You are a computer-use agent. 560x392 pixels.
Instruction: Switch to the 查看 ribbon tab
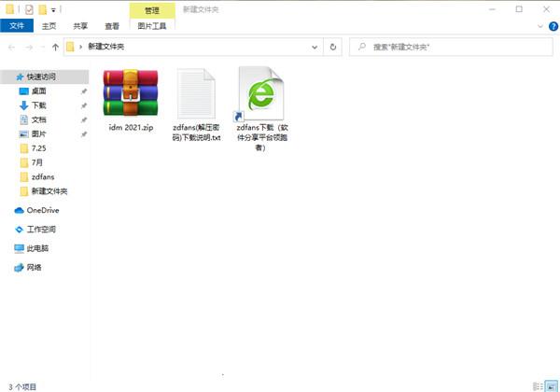pos(112,26)
